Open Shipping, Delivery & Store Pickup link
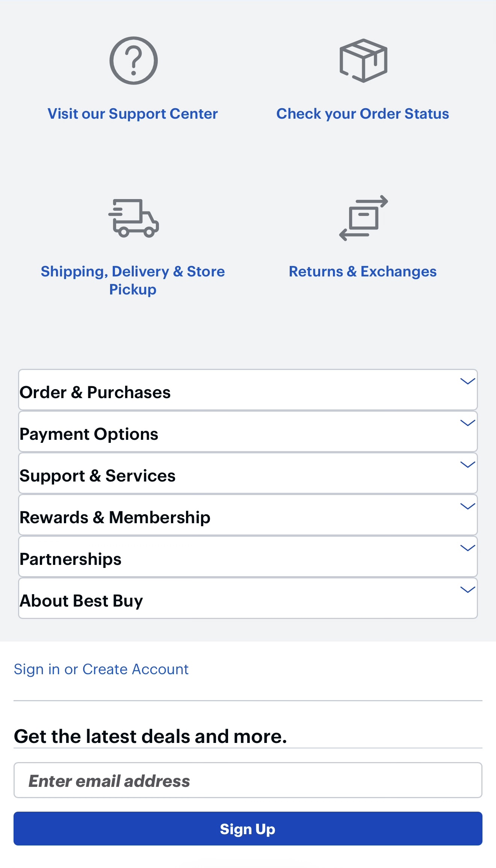The width and height of the screenshot is (496, 868). click(133, 280)
